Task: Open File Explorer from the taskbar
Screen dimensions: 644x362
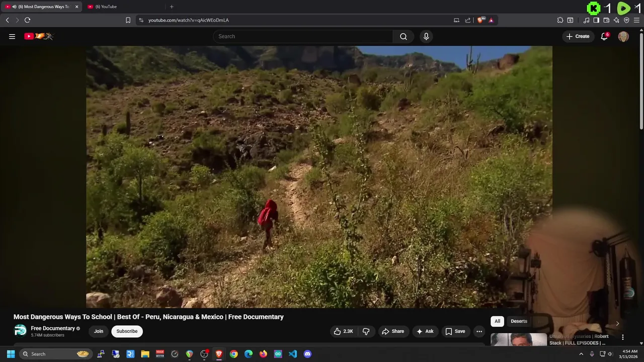Action: 145,354
